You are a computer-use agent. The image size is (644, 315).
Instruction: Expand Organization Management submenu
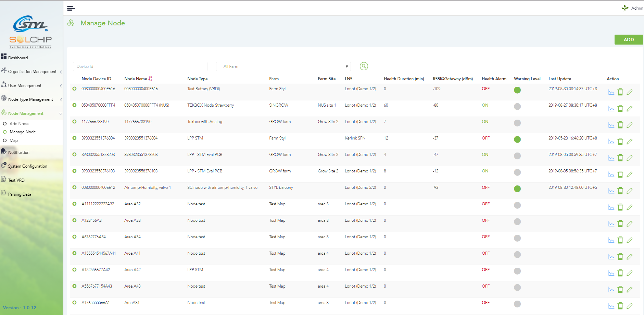click(32, 72)
